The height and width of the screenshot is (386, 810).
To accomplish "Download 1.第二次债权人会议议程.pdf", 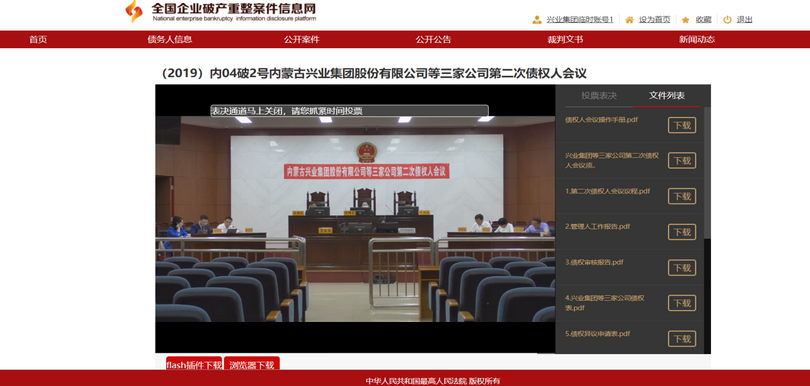I will [682, 196].
